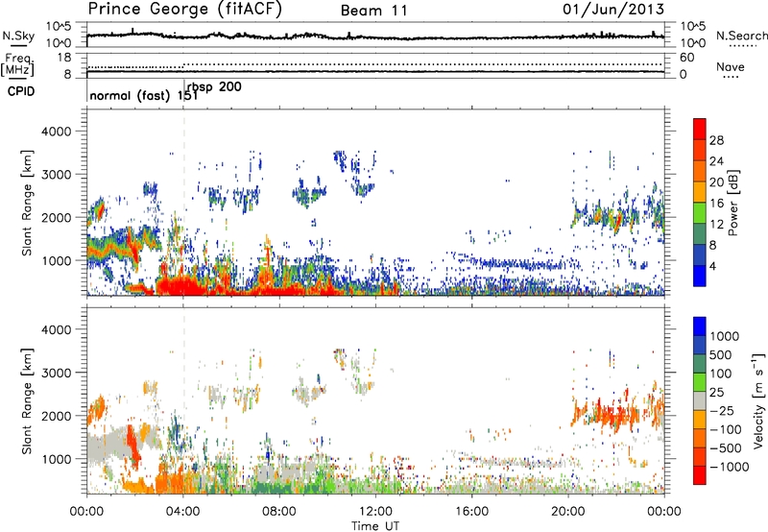Click the '04:00' time axis tick label
The height and width of the screenshot is (532, 768).
click(182, 512)
